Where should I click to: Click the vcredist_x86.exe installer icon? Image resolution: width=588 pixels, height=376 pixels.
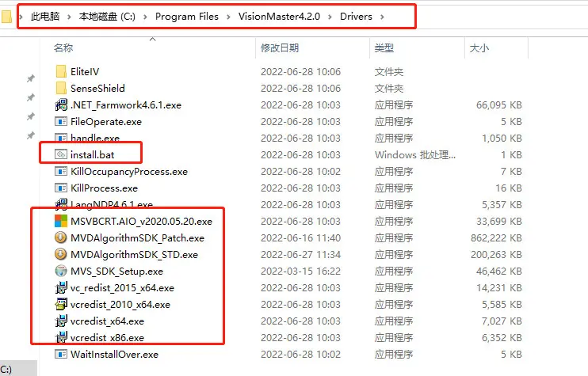(x=61, y=337)
